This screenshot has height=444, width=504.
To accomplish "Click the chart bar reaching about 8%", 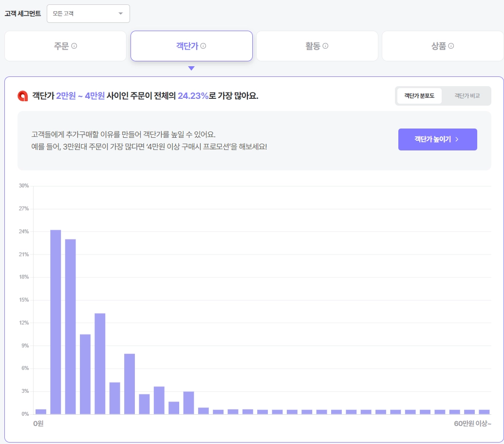I will [130, 384].
